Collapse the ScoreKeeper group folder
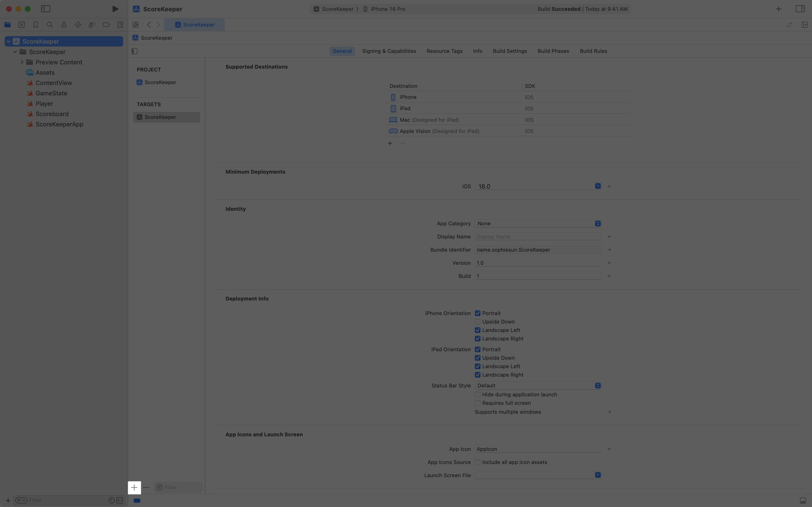This screenshot has height=507, width=812. [15, 52]
